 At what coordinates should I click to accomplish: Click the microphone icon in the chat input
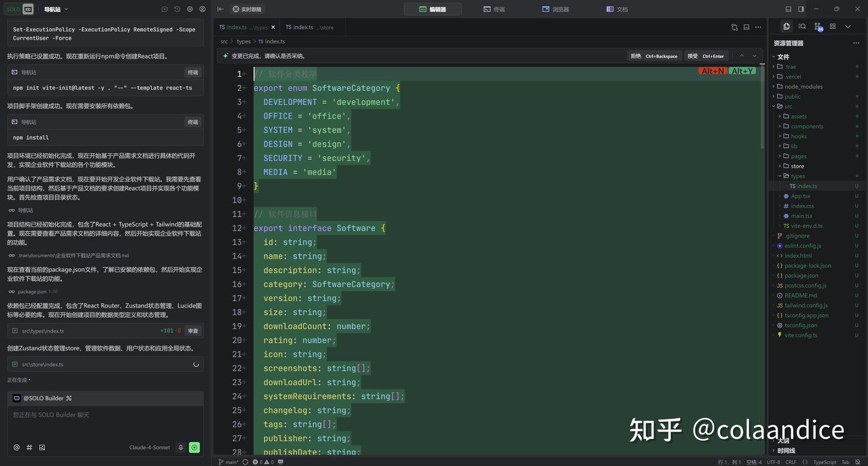coord(181,447)
